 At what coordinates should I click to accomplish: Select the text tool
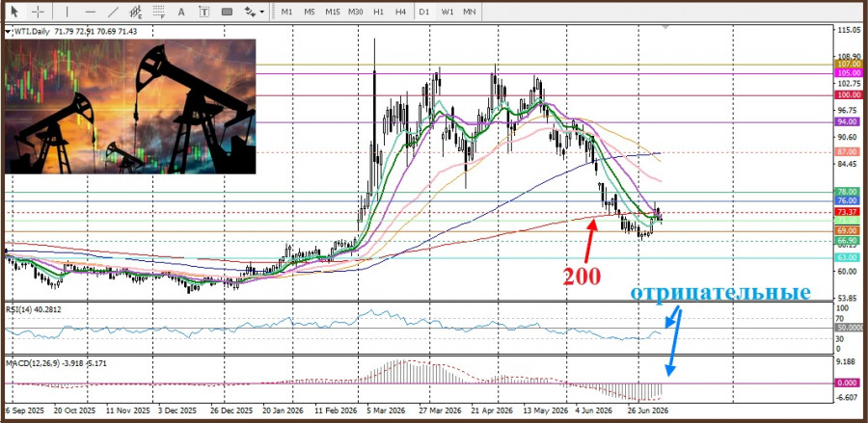tap(180, 11)
